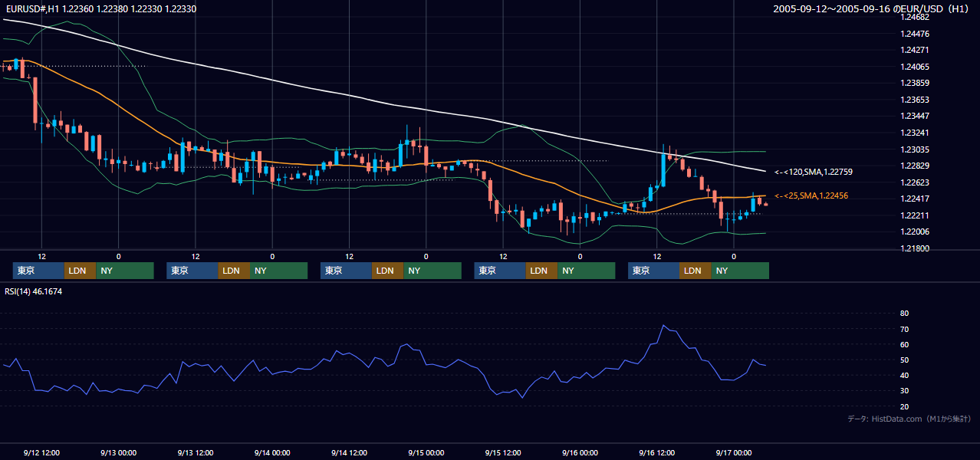
Task: Click the EURUSD#,H1 quote header text
Action: click(x=100, y=8)
